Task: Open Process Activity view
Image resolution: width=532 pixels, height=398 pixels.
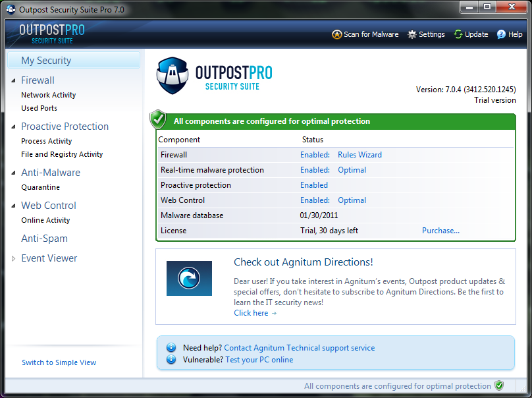Action: [47, 141]
